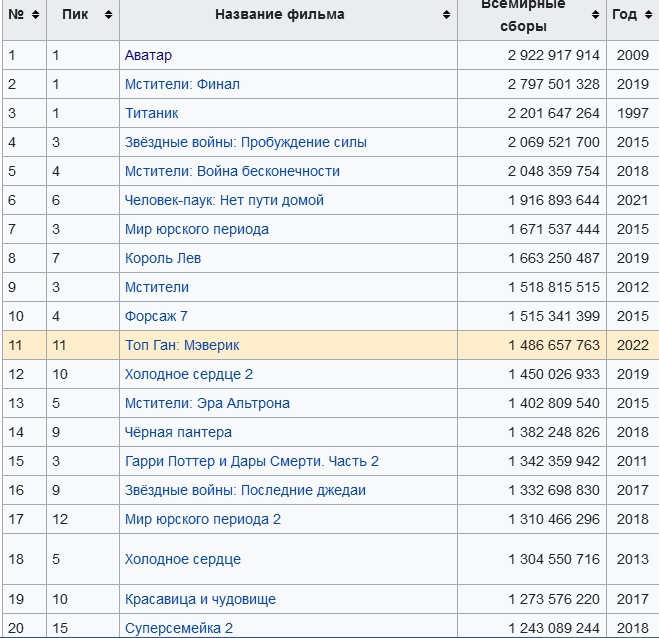Go to Мстители: Война бесконечности article
Screen dimensions: 659x638
[232, 171]
